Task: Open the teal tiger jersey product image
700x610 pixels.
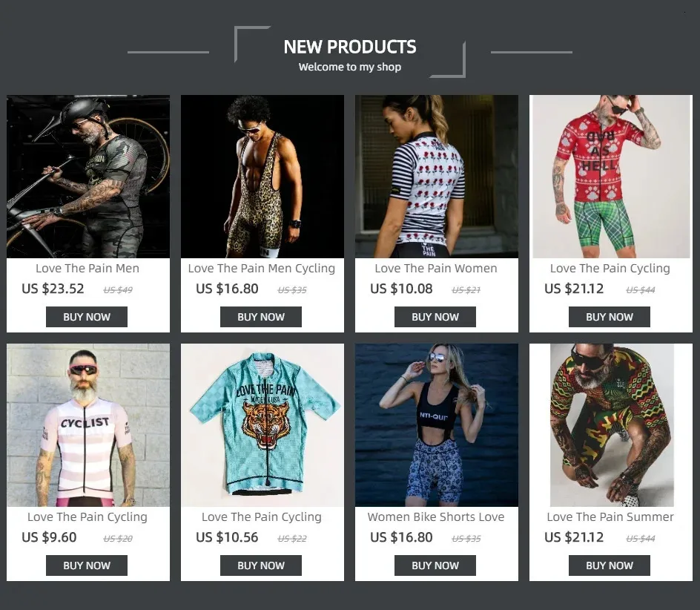Action: click(x=262, y=425)
